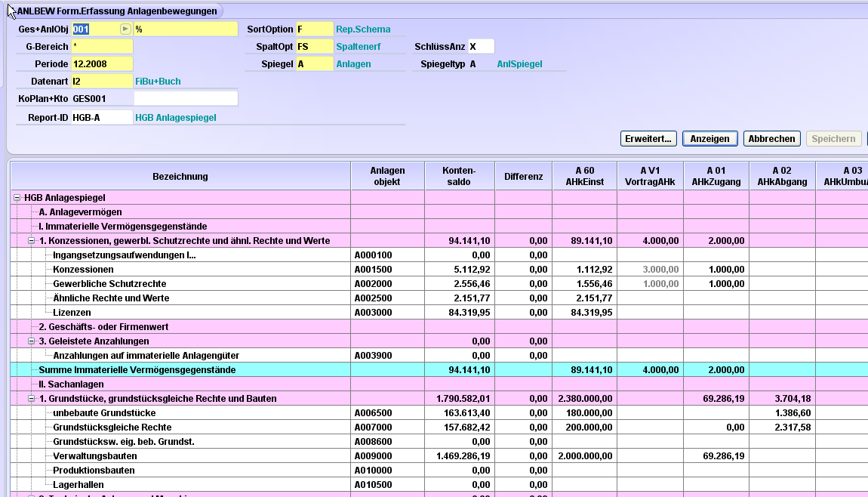Click the Bezeichnung column header
The image size is (868, 497).
[x=180, y=176]
